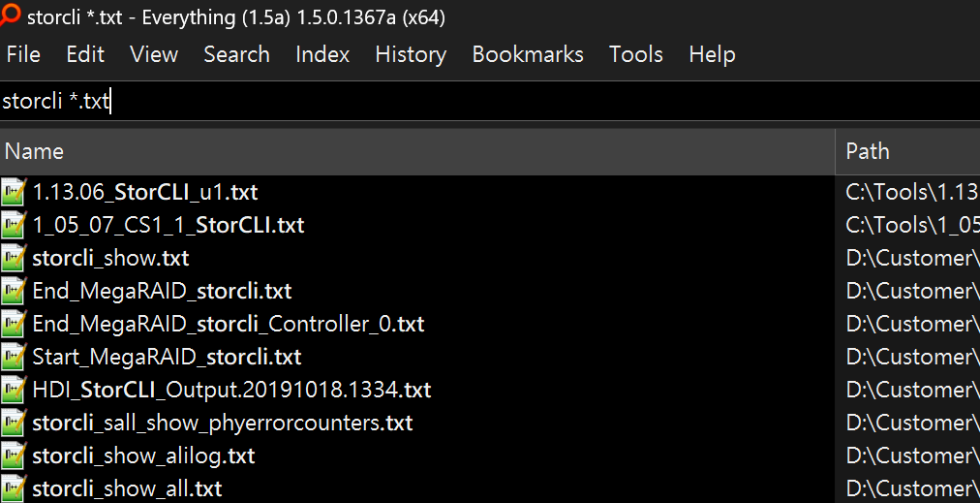980x503 pixels.
Task: Open the Search menu
Action: (236, 54)
